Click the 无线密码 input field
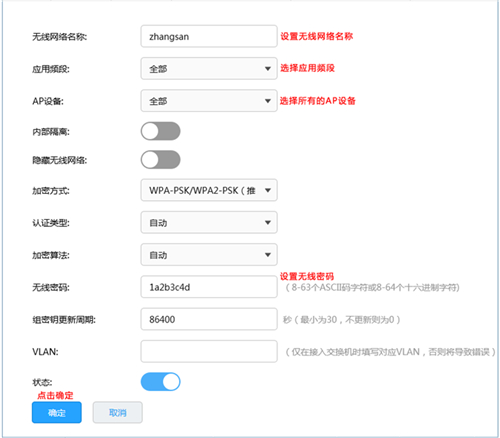The width and height of the screenshot is (500, 438). [x=209, y=287]
